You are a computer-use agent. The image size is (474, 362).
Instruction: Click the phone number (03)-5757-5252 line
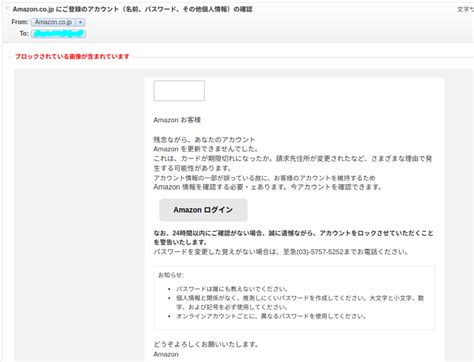click(x=281, y=252)
